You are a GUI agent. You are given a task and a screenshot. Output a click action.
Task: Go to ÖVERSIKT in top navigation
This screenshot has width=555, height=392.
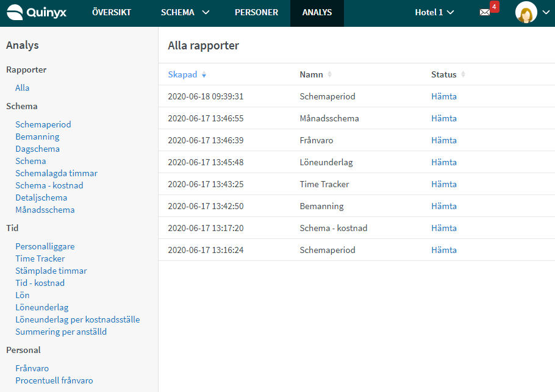click(112, 12)
